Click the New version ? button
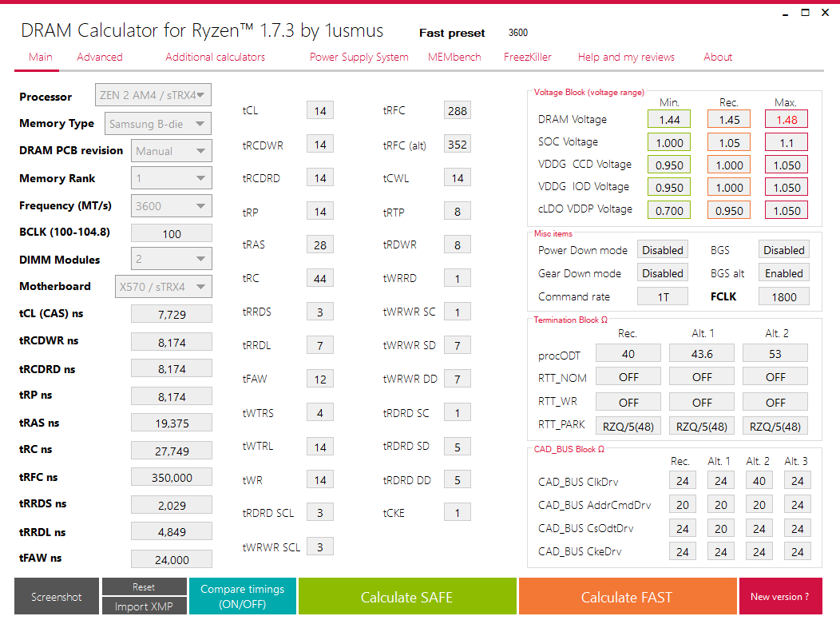This screenshot has width=840, height=632. [781, 596]
